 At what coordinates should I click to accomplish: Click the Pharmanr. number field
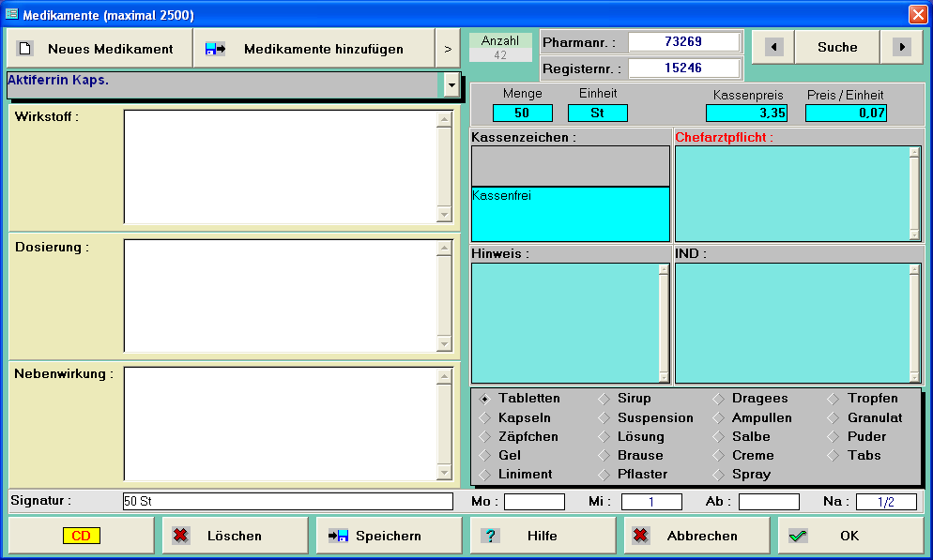[684, 42]
